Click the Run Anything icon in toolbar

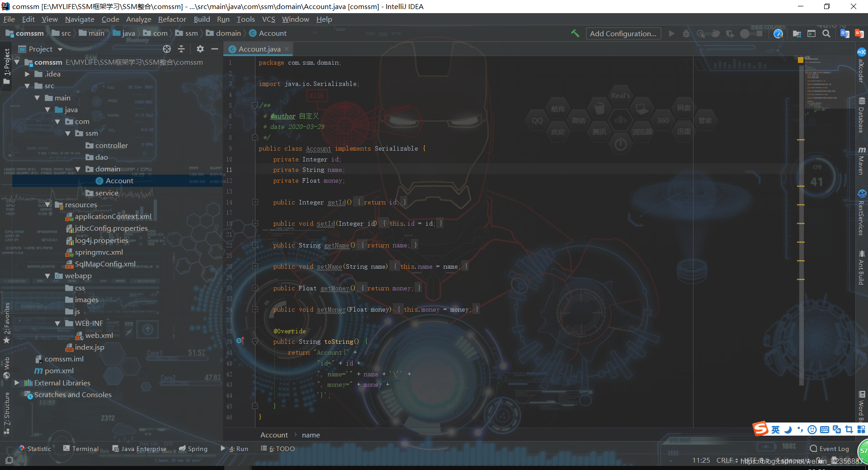811,34
